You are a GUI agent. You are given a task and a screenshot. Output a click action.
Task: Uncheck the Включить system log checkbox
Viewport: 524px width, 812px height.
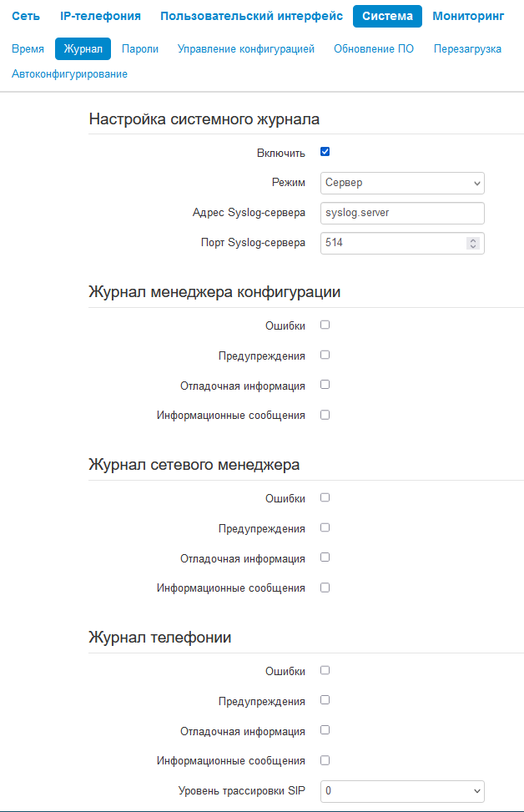pyautogui.click(x=325, y=152)
